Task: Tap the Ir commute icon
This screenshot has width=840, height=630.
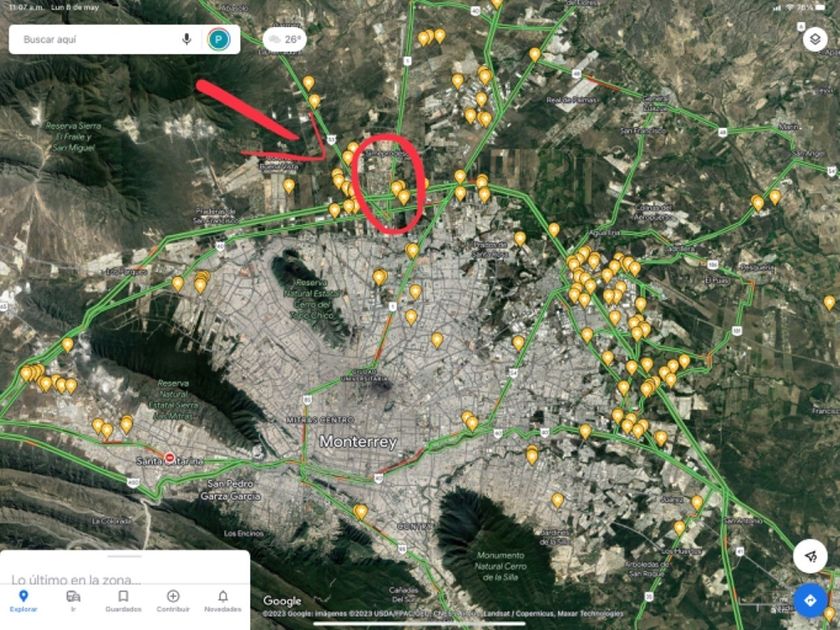Action: click(73, 596)
